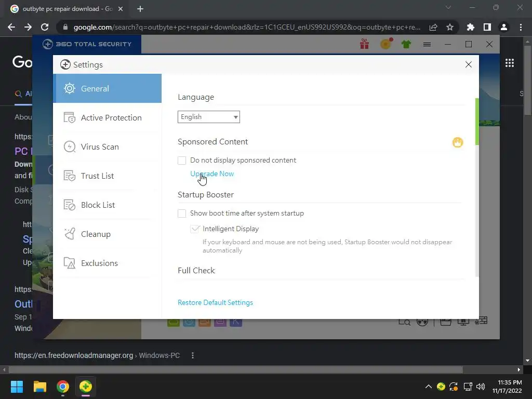Open the General settings tab
Screen dimensions: 532x399
click(107, 88)
